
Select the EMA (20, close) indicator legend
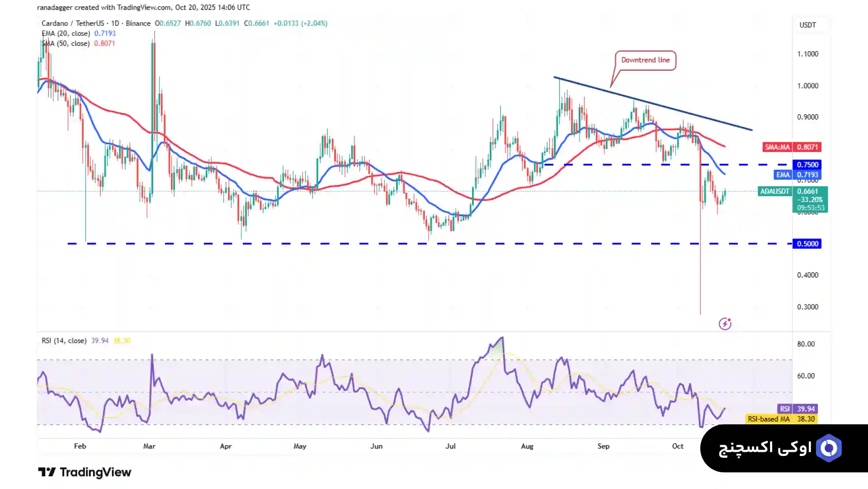tap(66, 33)
